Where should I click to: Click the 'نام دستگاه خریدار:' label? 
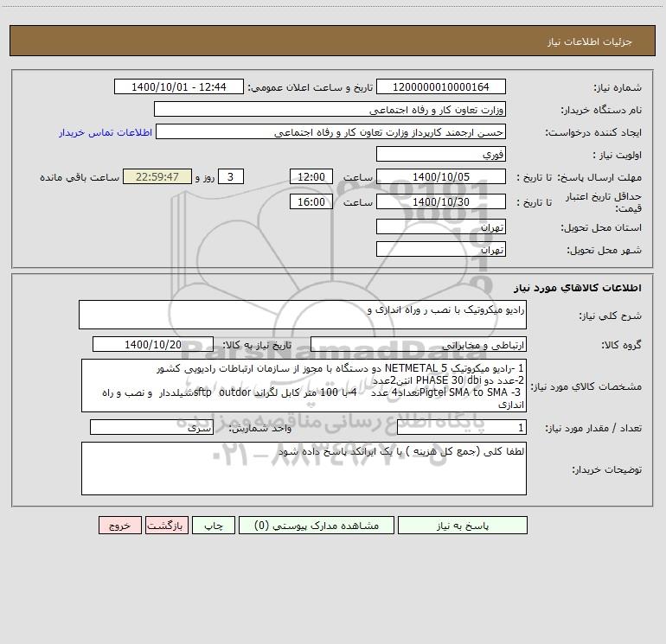tap(601, 110)
